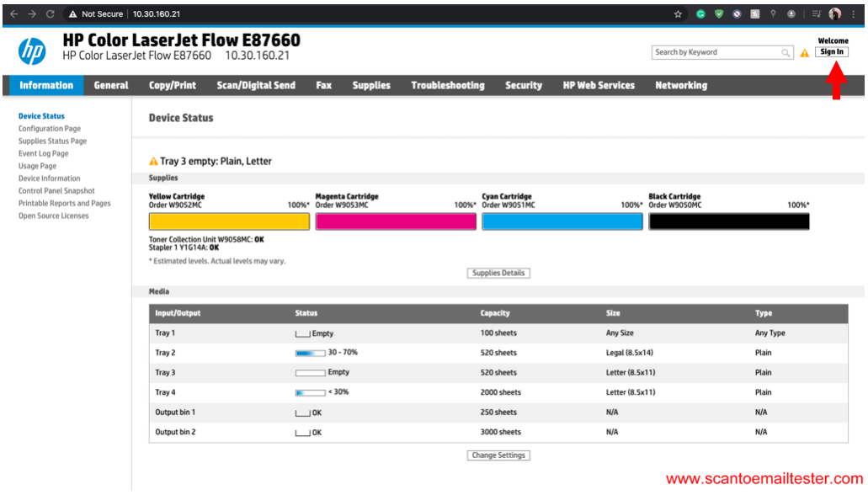This screenshot has width=868, height=495.
Task: Click the Change Settings button
Action: coord(498,455)
